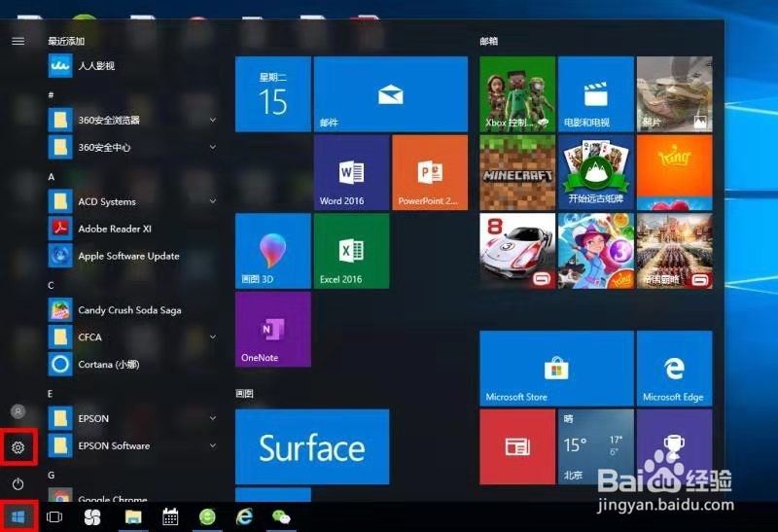
Task: Open the castle army strategy game tile
Action: (674, 251)
